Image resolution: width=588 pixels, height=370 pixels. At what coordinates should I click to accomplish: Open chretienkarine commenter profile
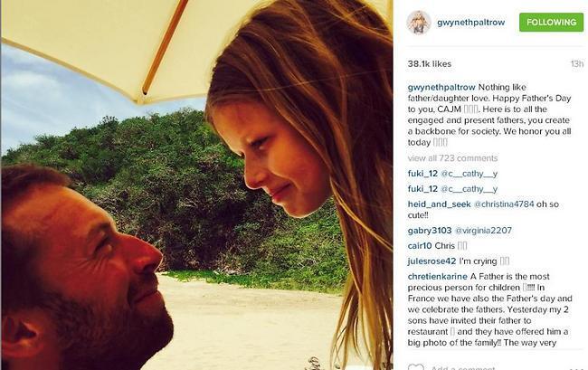click(438, 277)
